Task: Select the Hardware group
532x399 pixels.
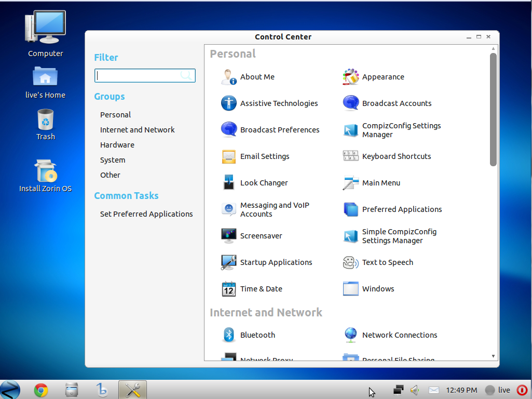Action: click(117, 144)
